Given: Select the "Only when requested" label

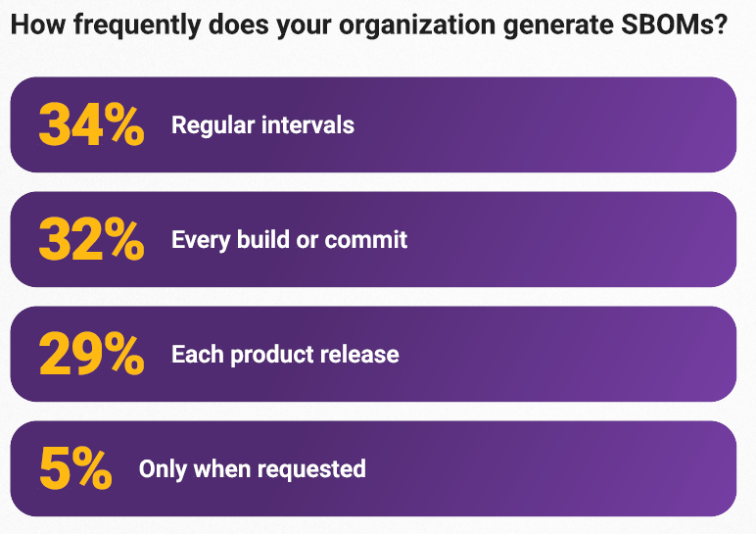Looking at the screenshot, I should coord(252,468).
